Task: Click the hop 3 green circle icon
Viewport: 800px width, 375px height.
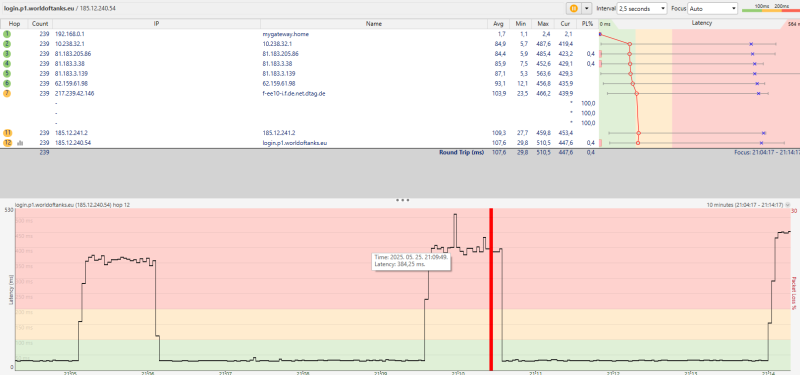Action: tap(7, 54)
